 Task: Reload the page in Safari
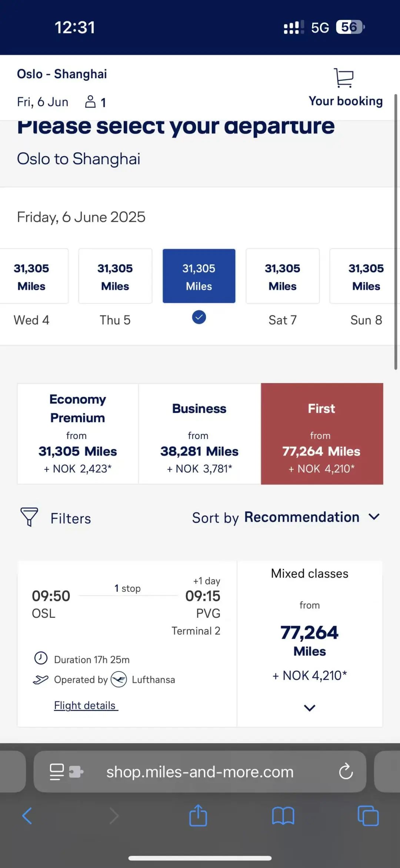(x=346, y=772)
